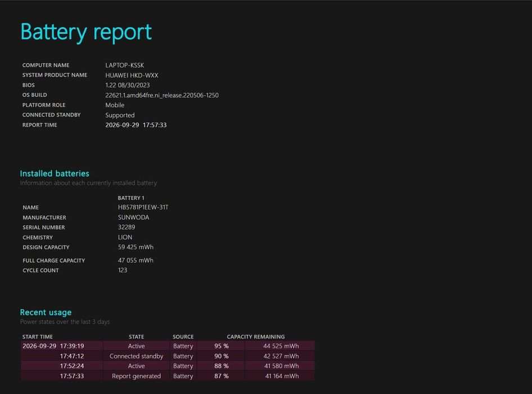Select the "88 %" capacity cell

[x=221, y=366]
